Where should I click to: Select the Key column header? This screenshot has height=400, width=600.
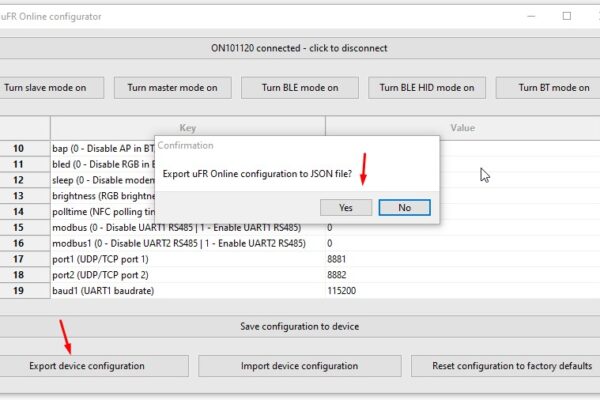[188, 128]
